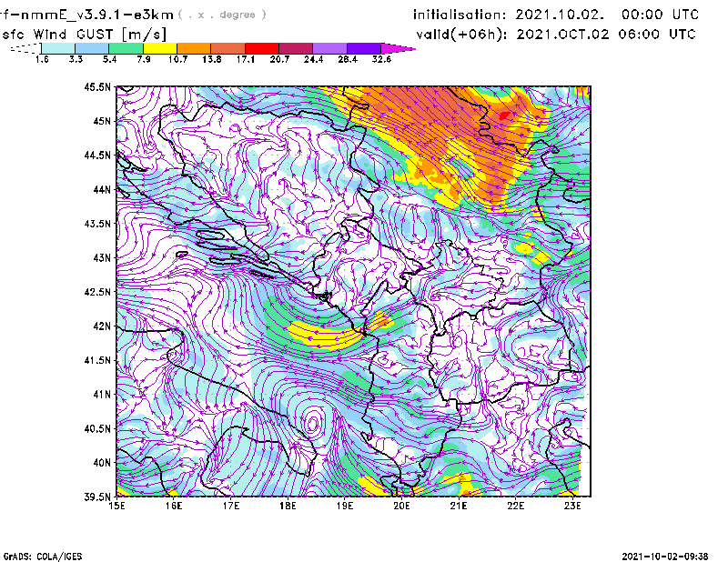The width and height of the screenshot is (728, 562).
Task: Click the "sfc Wind GUST [m/s]" title
Action: [84, 35]
